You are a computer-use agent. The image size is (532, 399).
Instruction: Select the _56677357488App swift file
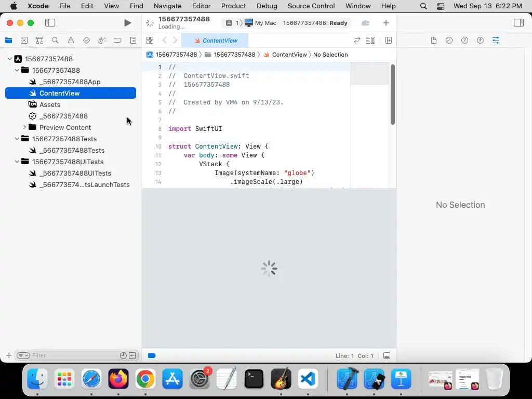pos(71,82)
